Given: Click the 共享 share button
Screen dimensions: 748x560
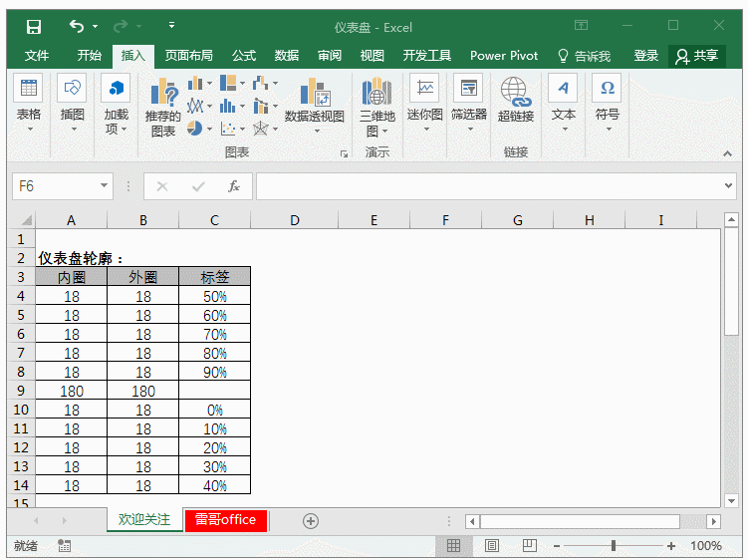Looking at the screenshot, I should point(696,57).
